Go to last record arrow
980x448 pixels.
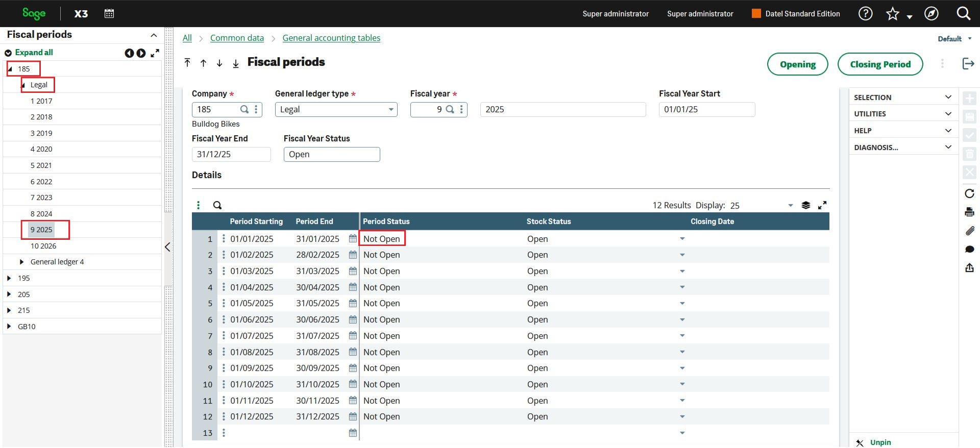pyautogui.click(x=236, y=63)
